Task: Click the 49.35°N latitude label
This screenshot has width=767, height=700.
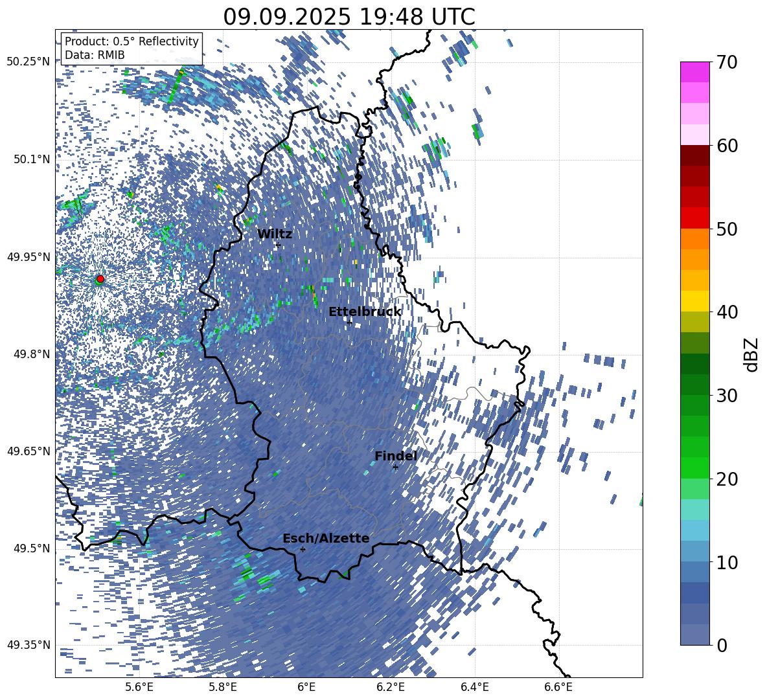Action: click(x=29, y=645)
